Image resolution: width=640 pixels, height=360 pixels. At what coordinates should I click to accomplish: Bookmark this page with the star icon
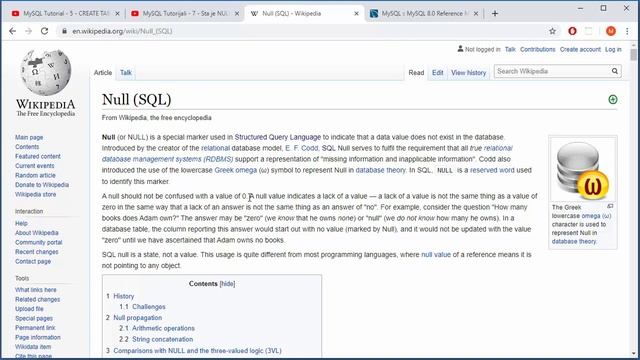click(552, 31)
